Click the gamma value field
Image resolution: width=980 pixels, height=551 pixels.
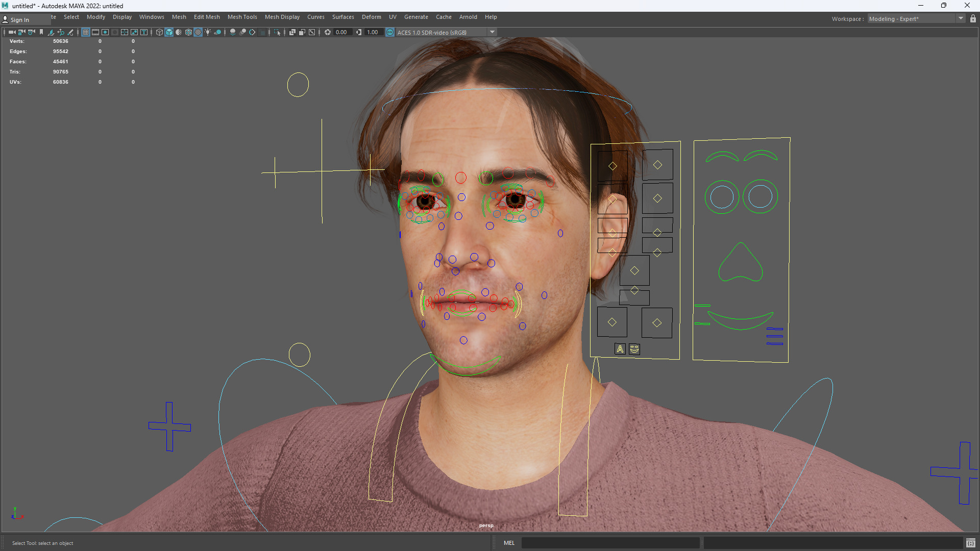(373, 32)
